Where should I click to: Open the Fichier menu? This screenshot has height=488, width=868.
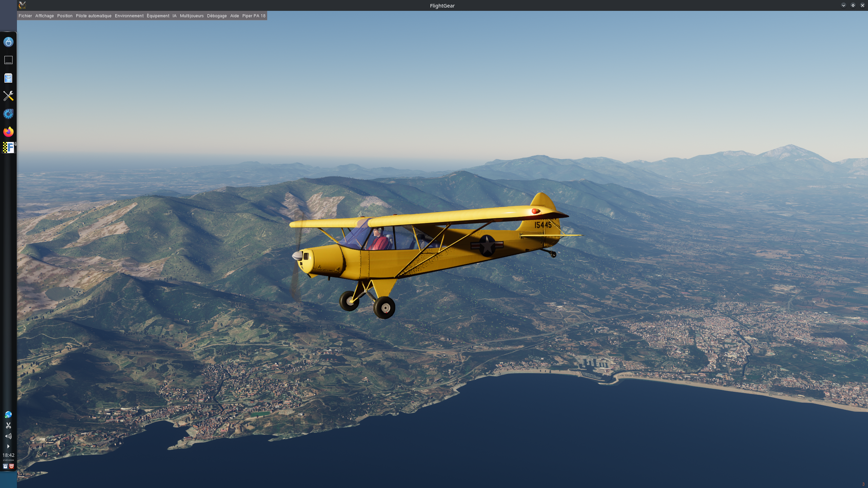pyautogui.click(x=25, y=16)
